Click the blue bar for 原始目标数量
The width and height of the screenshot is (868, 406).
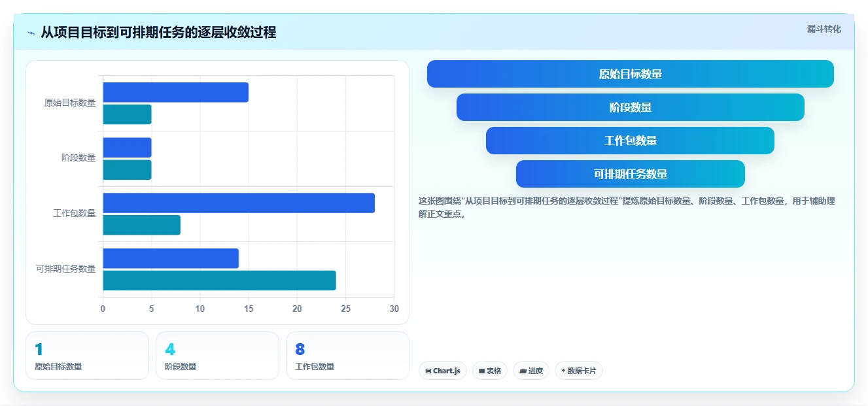click(x=175, y=92)
